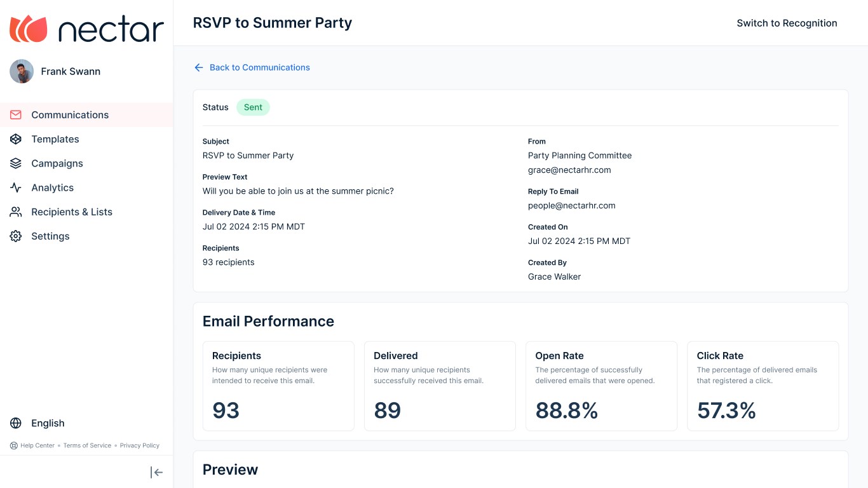Open the Privacy Policy link

pyautogui.click(x=140, y=445)
